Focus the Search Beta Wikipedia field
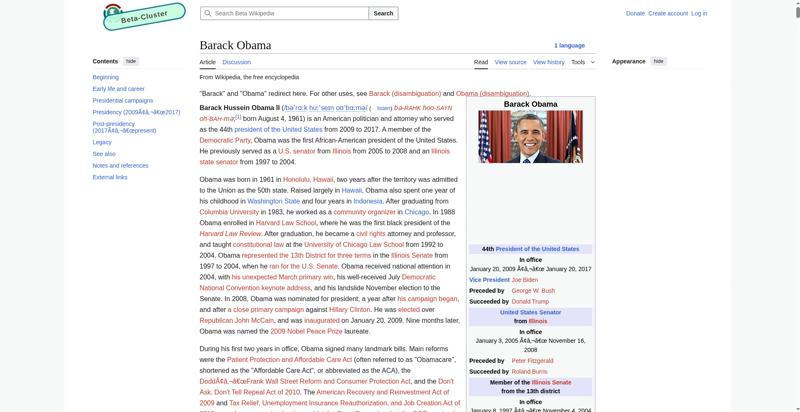The image size is (800, 412). coord(284,13)
